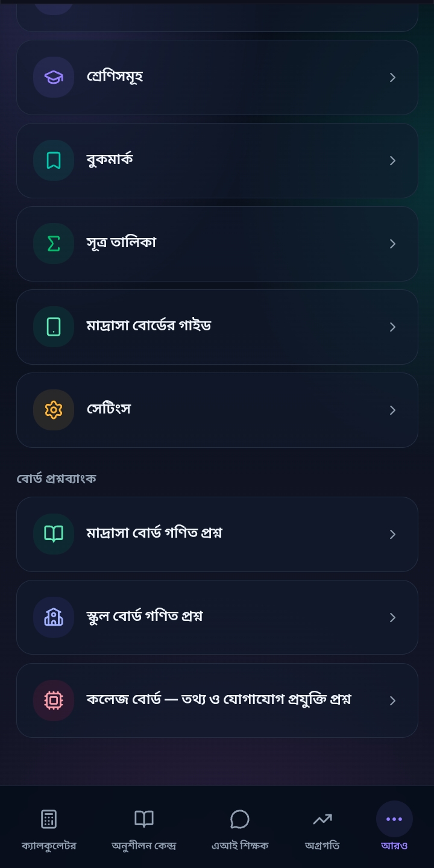The height and width of the screenshot is (868, 434).
Task: Tap the tablet icon for মাদ্রাসা বোর্ডের গাইড
Action: pyautogui.click(x=54, y=327)
